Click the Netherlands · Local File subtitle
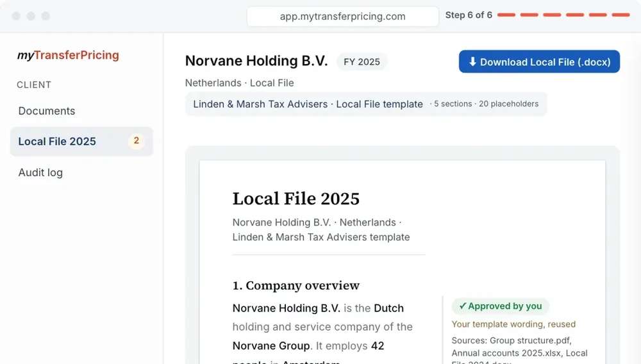The height and width of the screenshot is (364, 641). 239,83
